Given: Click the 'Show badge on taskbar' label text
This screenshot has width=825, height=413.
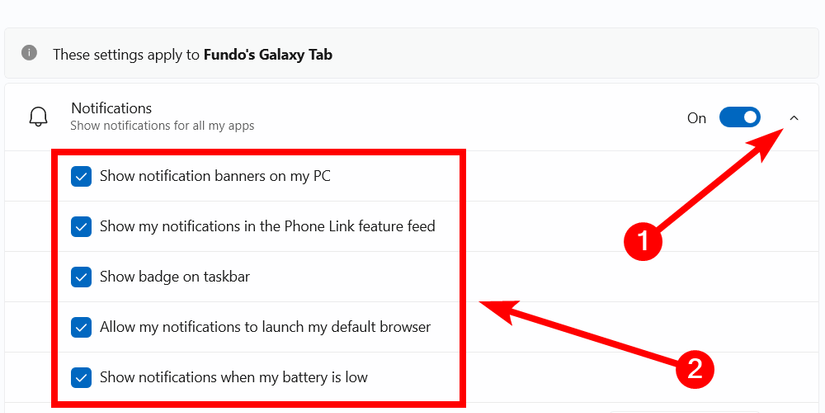Looking at the screenshot, I should 174,277.
